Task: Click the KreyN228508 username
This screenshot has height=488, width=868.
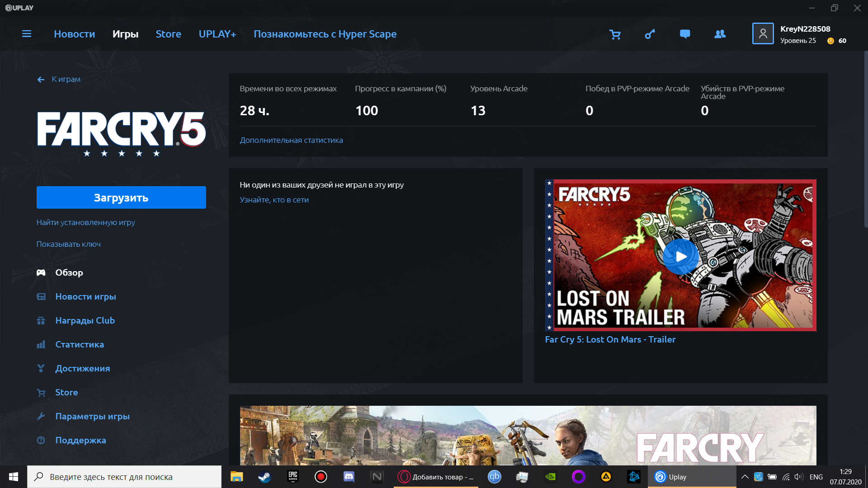Action: [805, 29]
